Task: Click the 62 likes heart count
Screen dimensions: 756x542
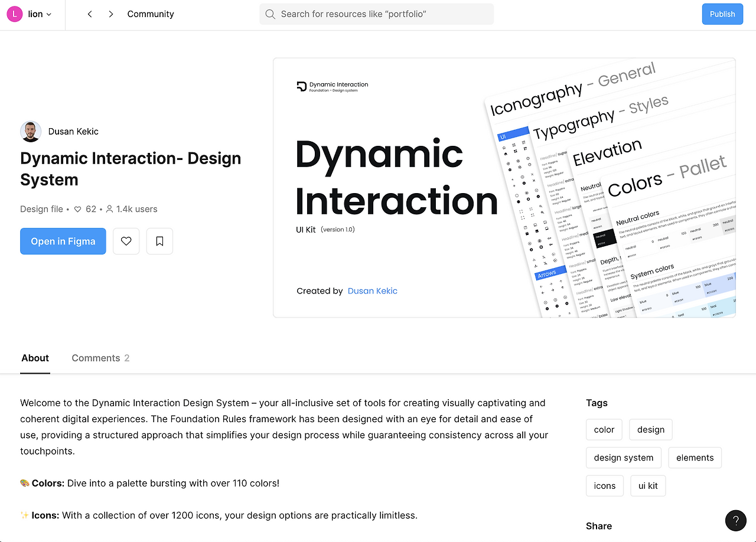Action: point(85,209)
